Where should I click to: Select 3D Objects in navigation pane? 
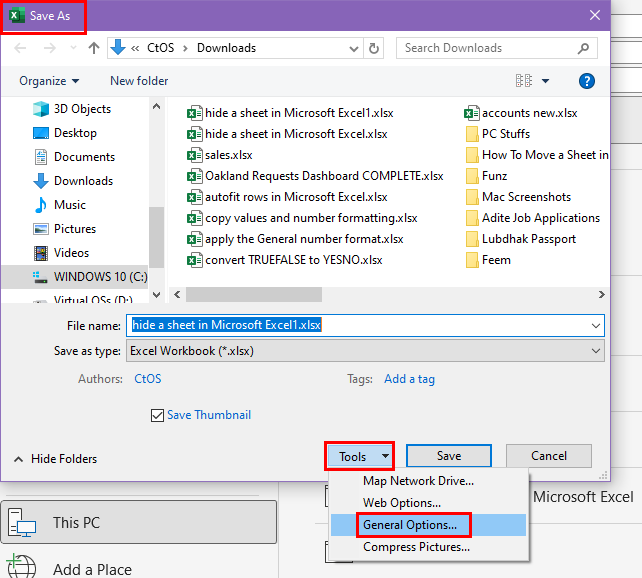click(x=82, y=109)
